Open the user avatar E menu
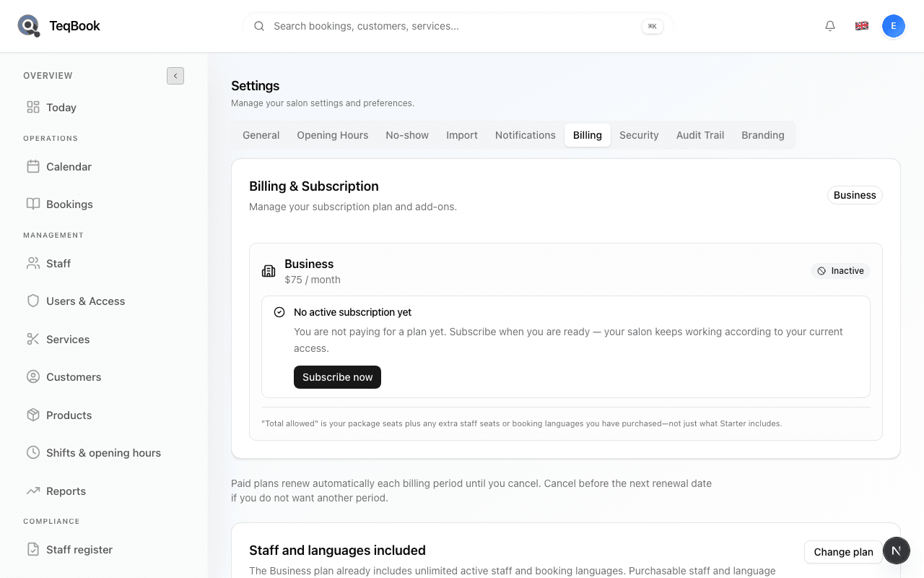This screenshot has width=924, height=578. [x=894, y=26]
